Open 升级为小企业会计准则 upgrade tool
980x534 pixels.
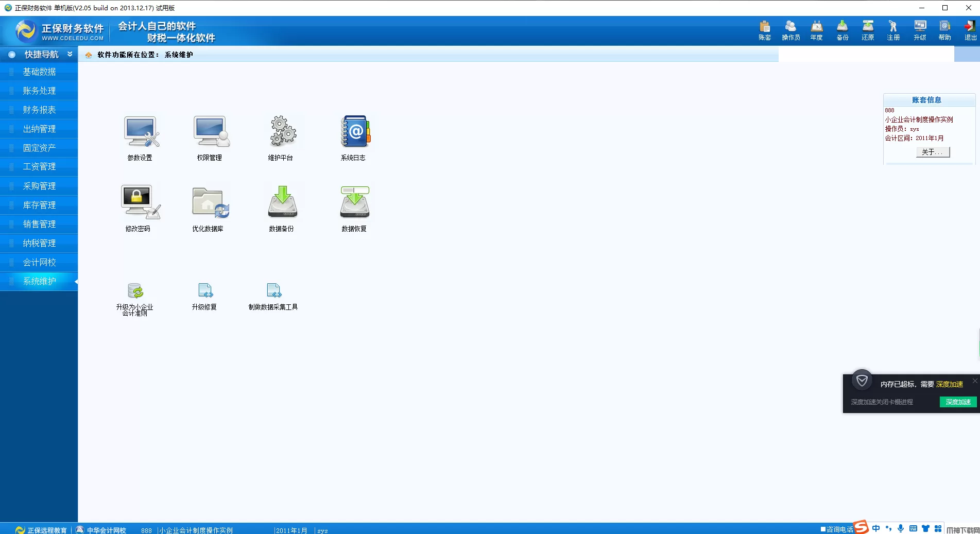(135, 299)
